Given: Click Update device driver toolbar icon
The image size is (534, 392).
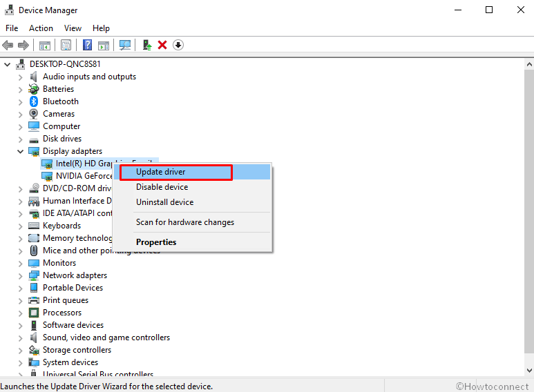Looking at the screenshot, I should tap(146, 45).
